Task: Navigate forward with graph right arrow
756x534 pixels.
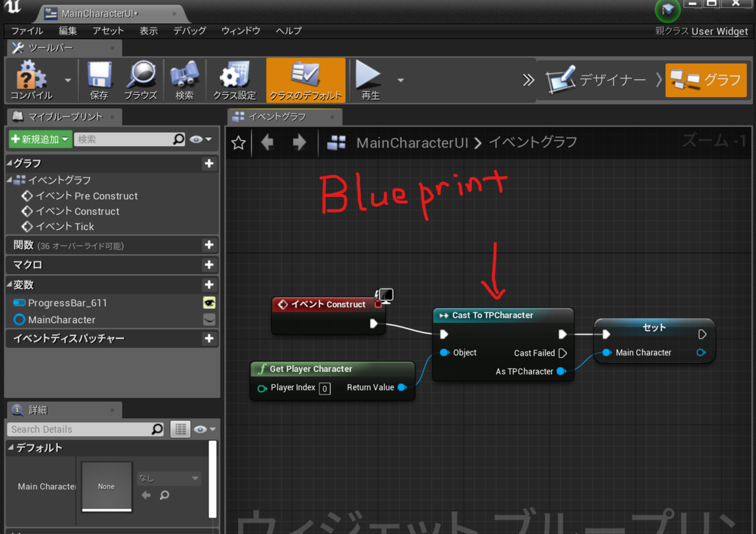Action: coord(299,142)
